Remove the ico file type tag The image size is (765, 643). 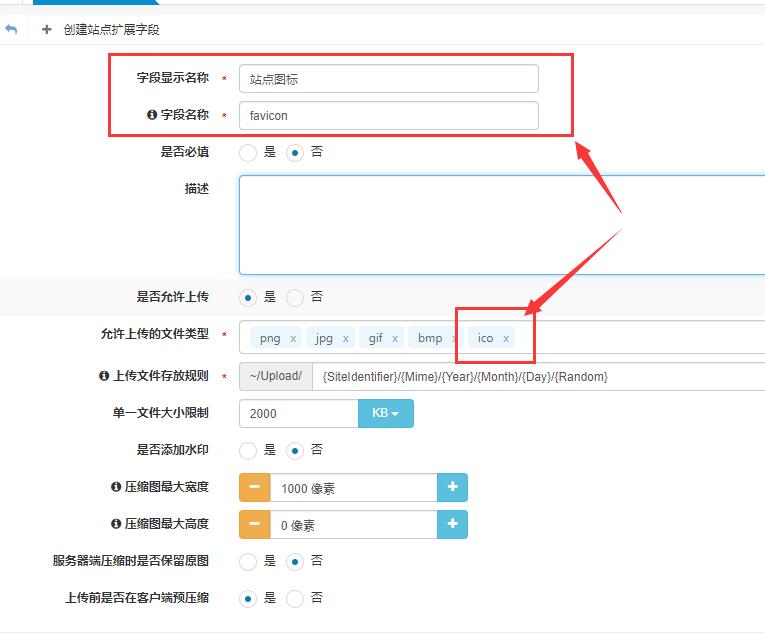pos(506,339)
